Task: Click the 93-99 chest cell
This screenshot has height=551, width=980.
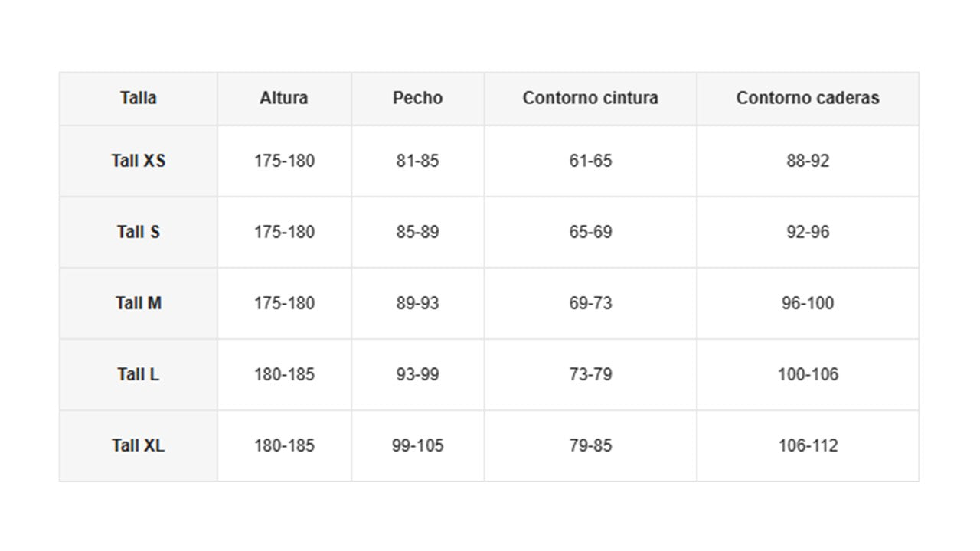Action: coord(417,374)
